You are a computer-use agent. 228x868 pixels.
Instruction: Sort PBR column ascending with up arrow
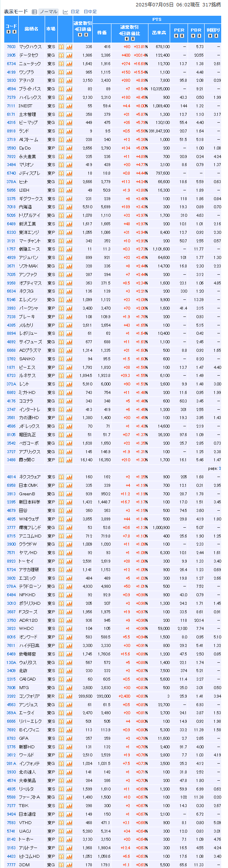tap(193, 36)
